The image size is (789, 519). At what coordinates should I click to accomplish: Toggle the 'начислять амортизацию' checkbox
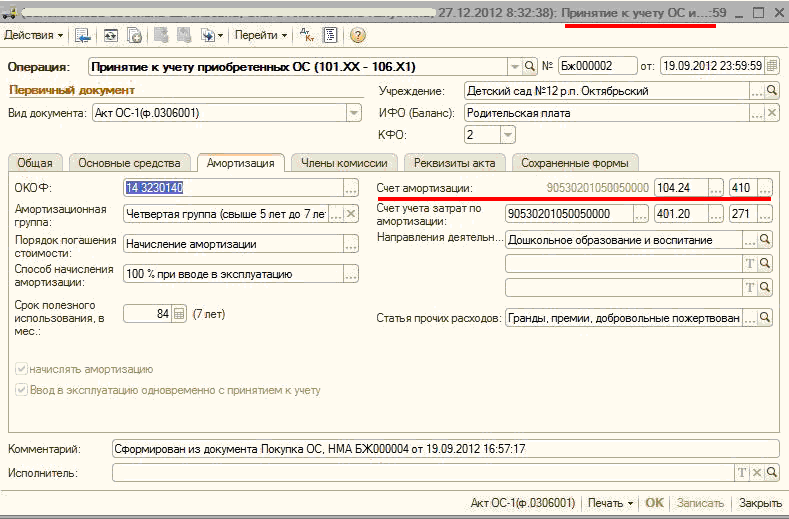[21, 369]
